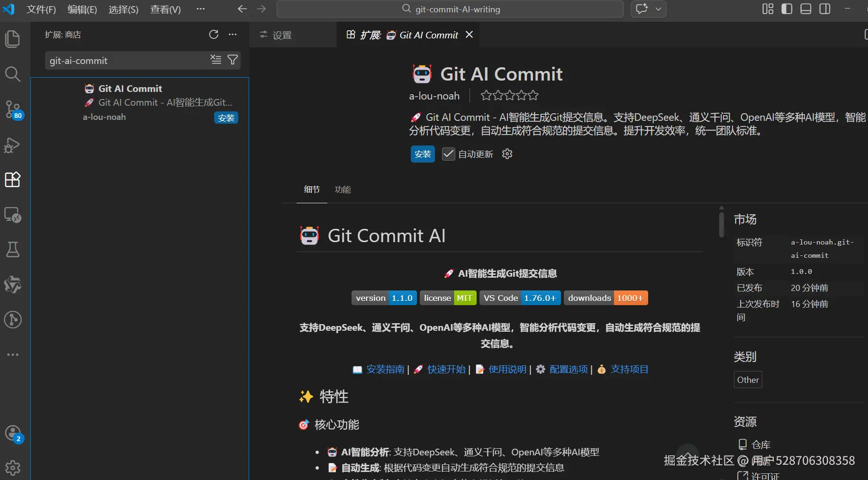
Task: Install Git AI Commit from the sidebar list
Action: point(226,118)
